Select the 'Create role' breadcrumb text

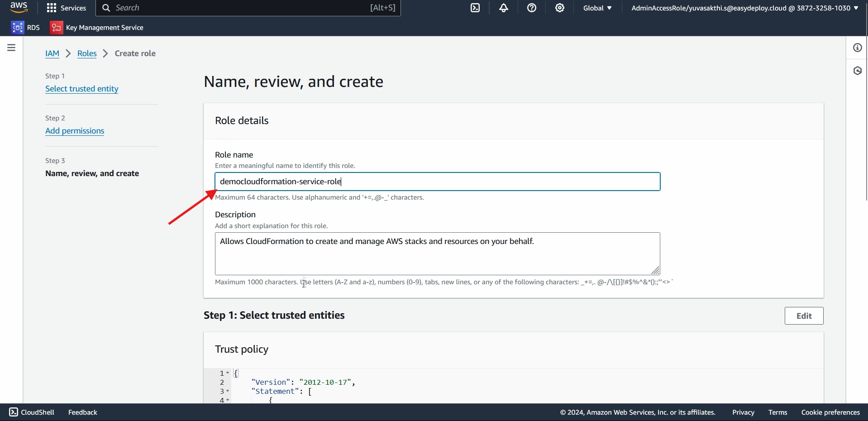[x=135, y=53]
